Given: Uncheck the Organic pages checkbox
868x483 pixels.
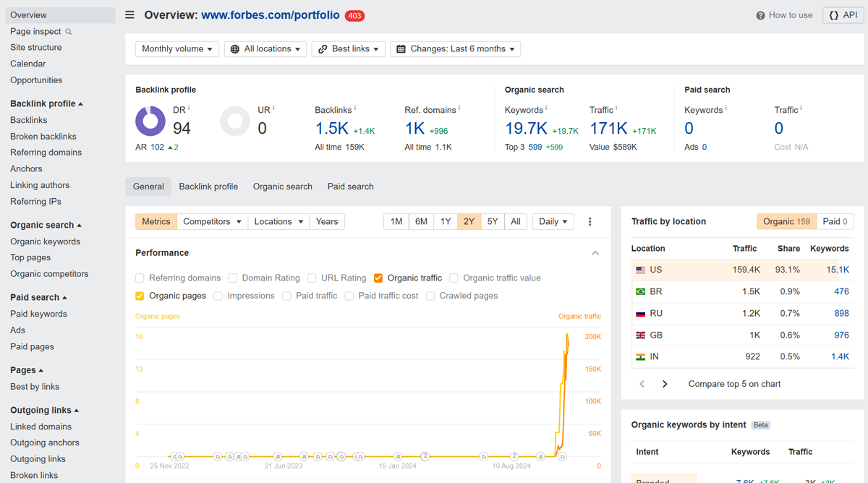Looking at the screenshot, I should pos(140,296).
